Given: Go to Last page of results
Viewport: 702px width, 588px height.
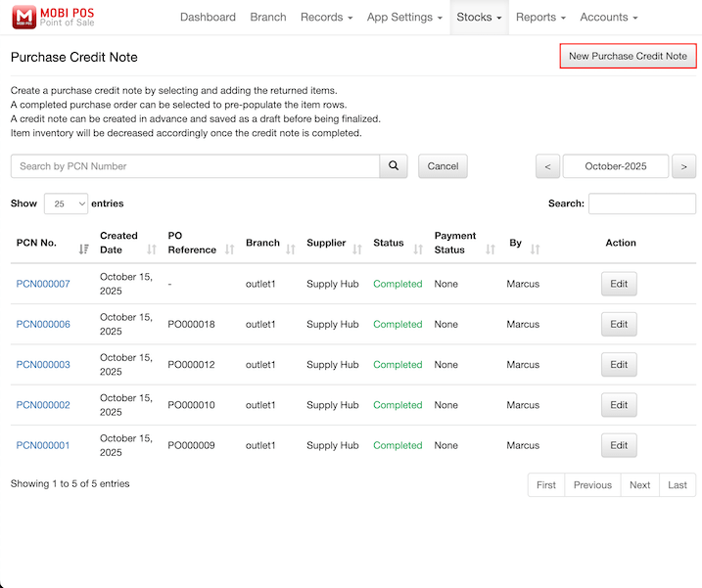Looking at the screenshot, I should coord(678,484).
